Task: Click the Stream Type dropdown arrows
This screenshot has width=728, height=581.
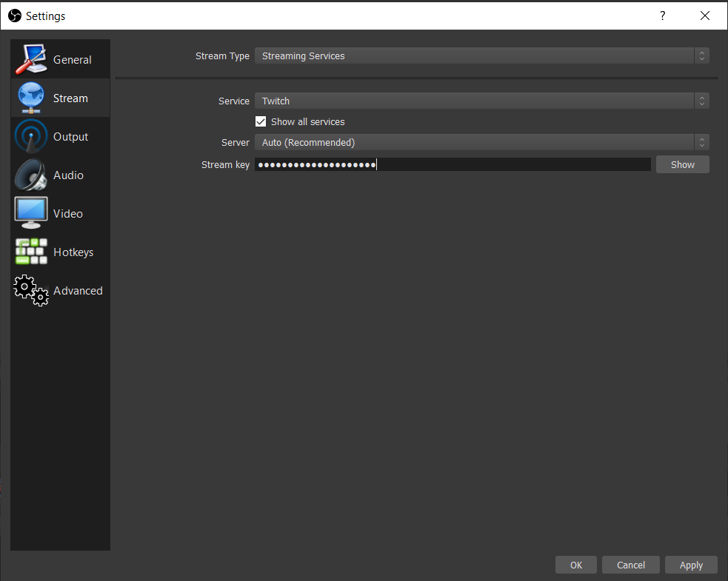Action: [701, 56]
